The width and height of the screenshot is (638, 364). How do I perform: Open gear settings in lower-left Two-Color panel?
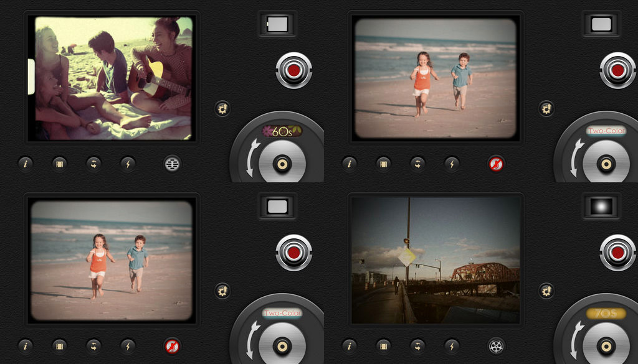(x=222, y=291)
